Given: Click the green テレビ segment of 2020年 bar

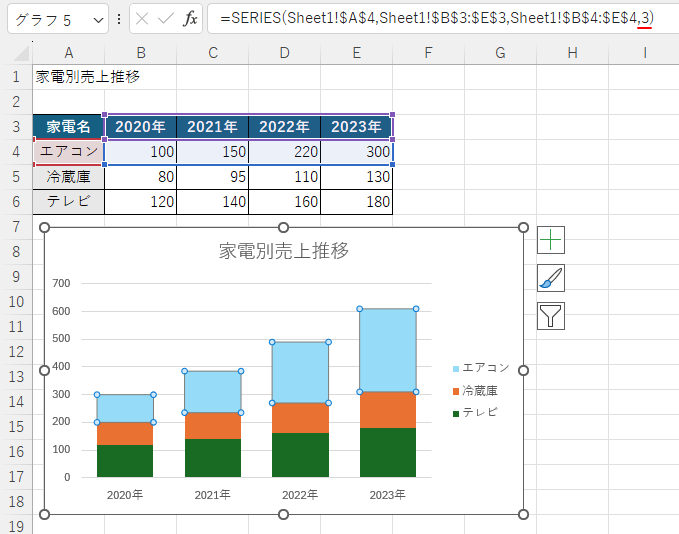Looking at the screenshot, I should click(x=125, y=461).
